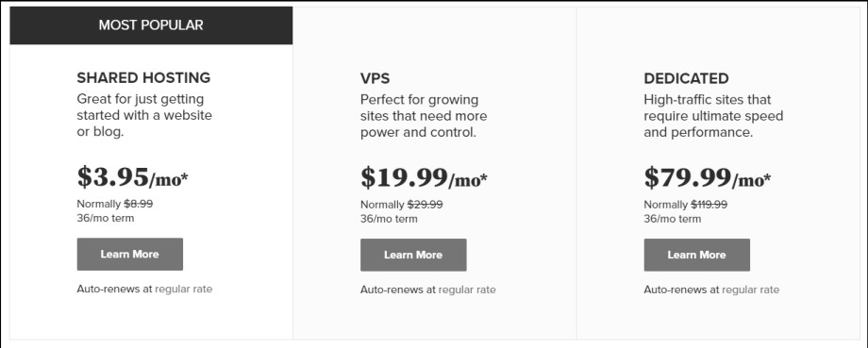Follow the regular rate link under Shared Hosting
Viewport: 868px width, 348px height.
pos(183,289)
